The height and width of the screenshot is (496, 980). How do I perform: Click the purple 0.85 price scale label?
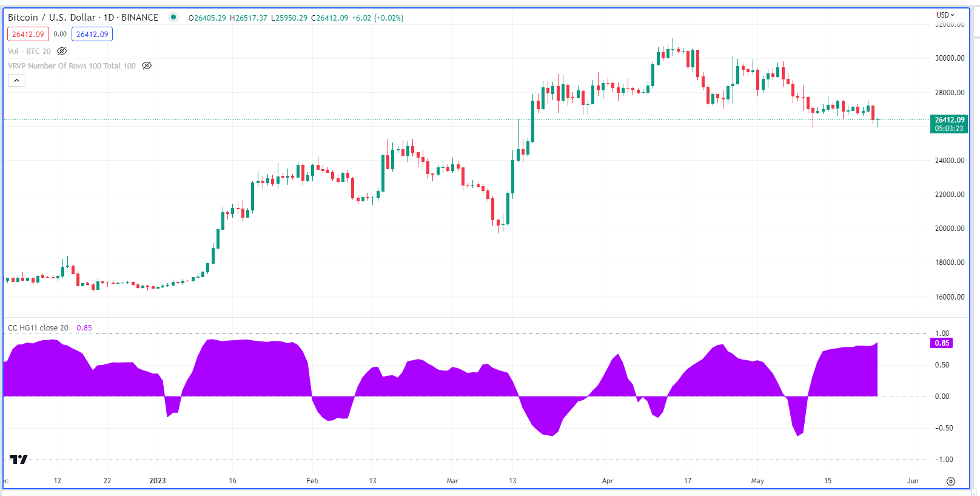point(941,343)
